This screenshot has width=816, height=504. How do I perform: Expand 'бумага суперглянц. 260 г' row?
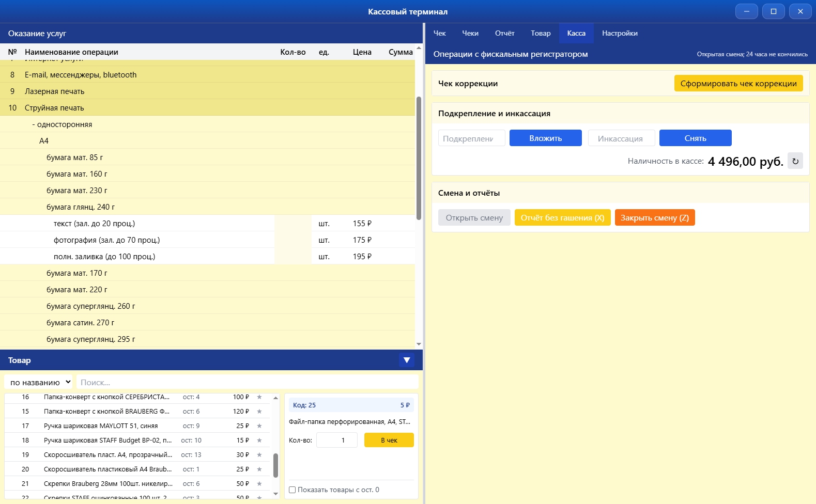tap(207, 306)
